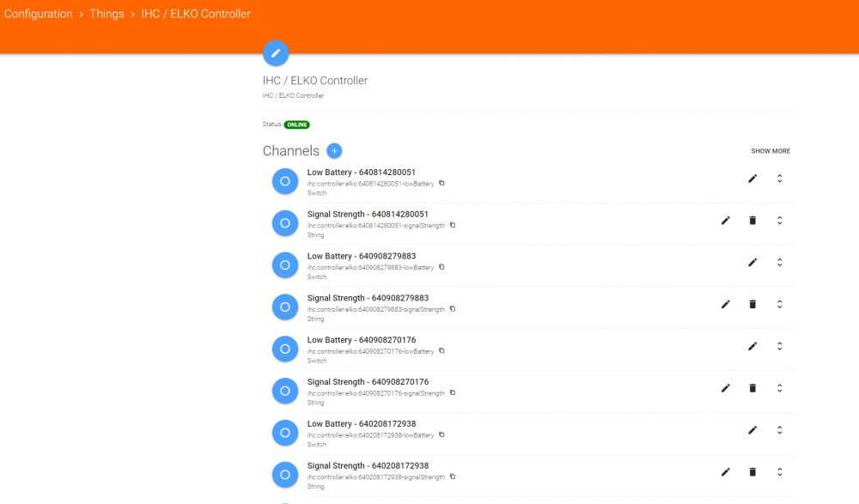
Task: Delete the Signal Strength - 640908279883 channel
Action: click(752, 304)
